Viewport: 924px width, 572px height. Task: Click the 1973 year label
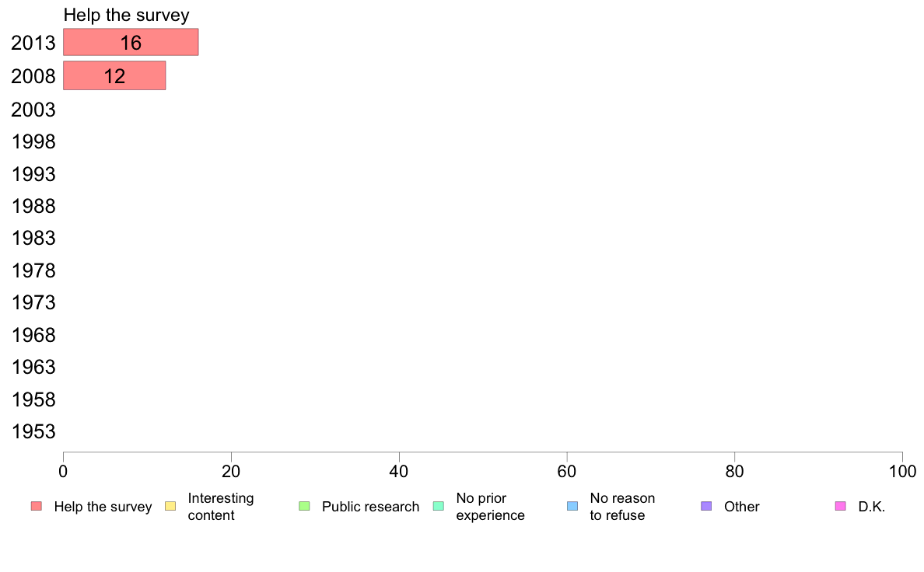point(33,303)
